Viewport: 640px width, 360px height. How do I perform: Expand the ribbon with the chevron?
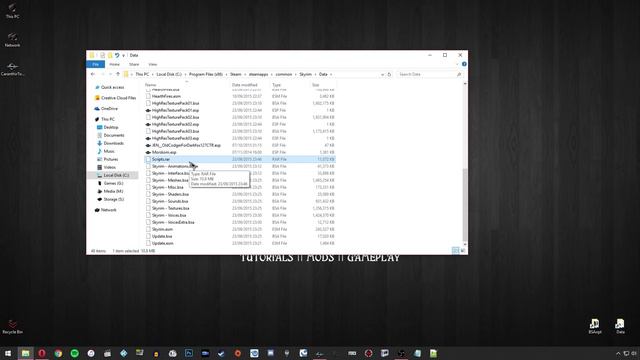tap(457, 64)
